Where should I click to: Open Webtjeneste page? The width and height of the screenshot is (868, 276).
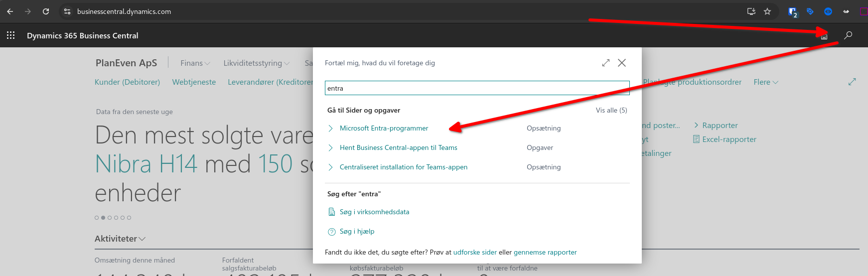[194, 82]
